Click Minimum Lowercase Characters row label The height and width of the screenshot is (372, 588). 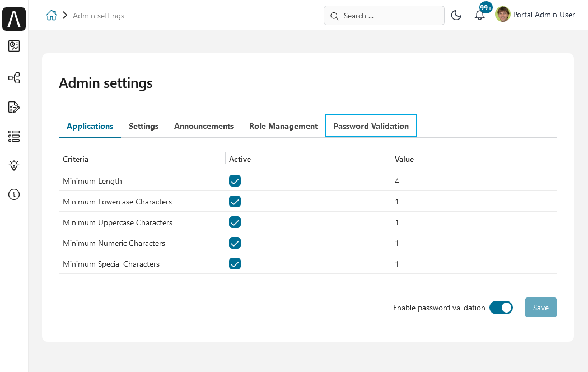click(x=117, y=202)
